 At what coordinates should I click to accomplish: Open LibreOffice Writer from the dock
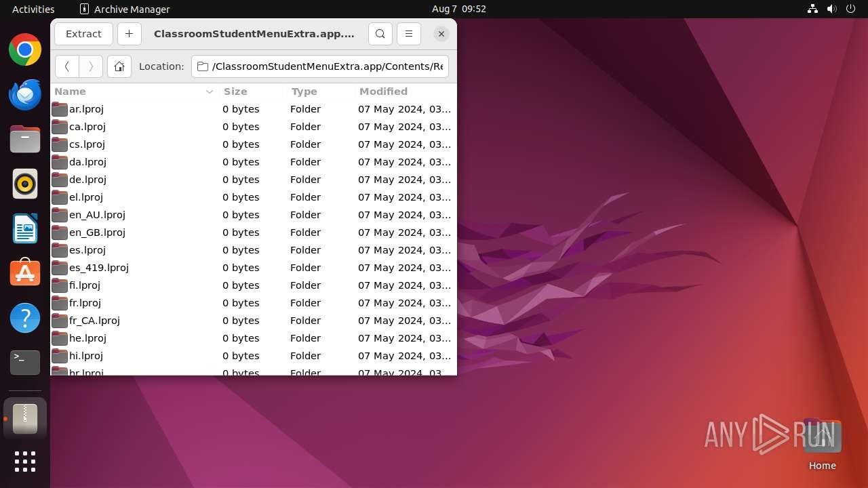pos(25,228)
